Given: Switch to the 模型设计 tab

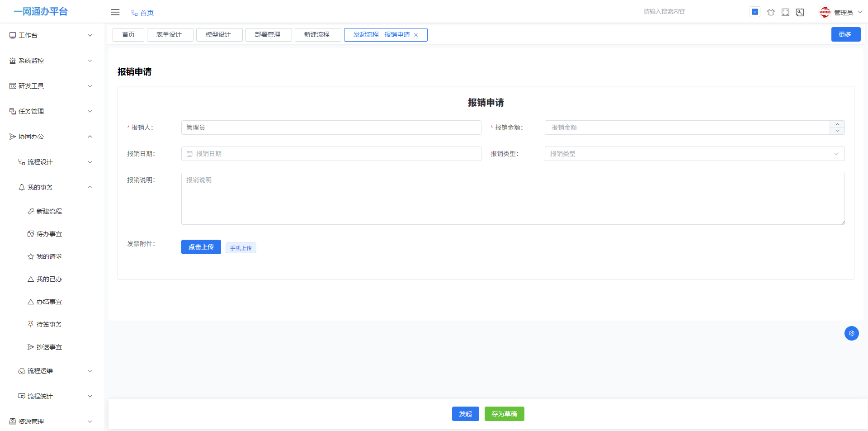Looking at the screenshot, I should click(x=218, y=35).
